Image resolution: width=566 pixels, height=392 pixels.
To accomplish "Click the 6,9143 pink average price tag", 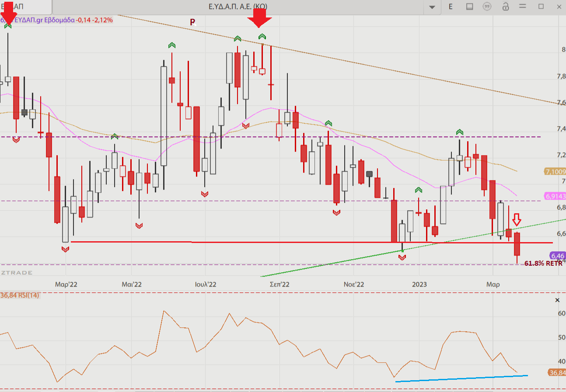I will click(556, 196).
